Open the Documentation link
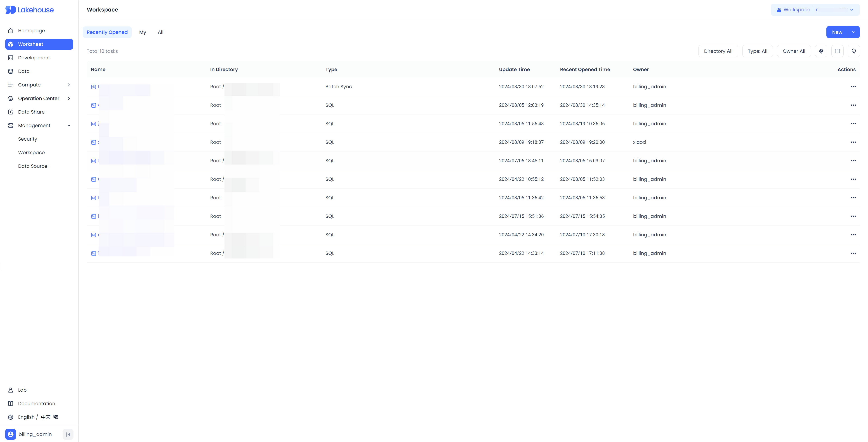The image size is (868, 442). 36,403
